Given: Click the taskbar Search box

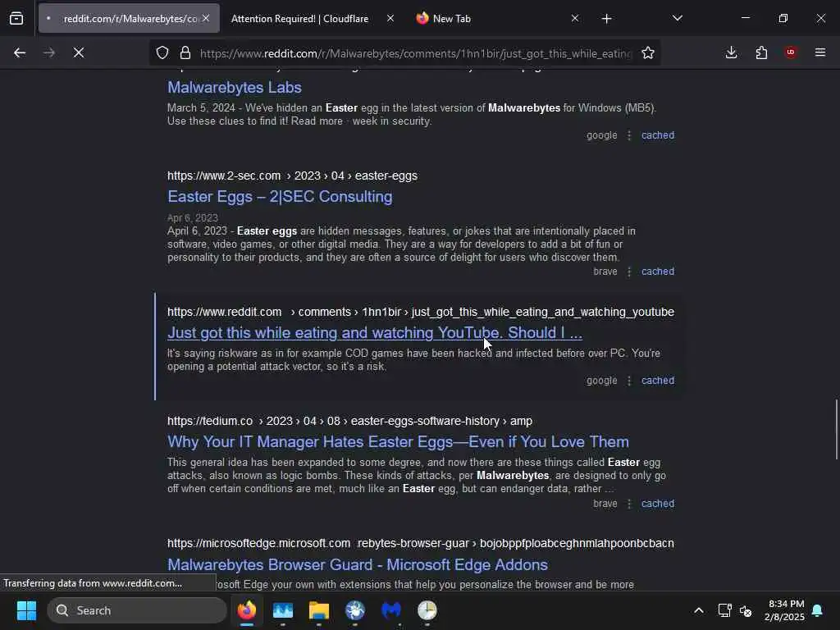Looking at the screenshot, I should pos(137,610).
